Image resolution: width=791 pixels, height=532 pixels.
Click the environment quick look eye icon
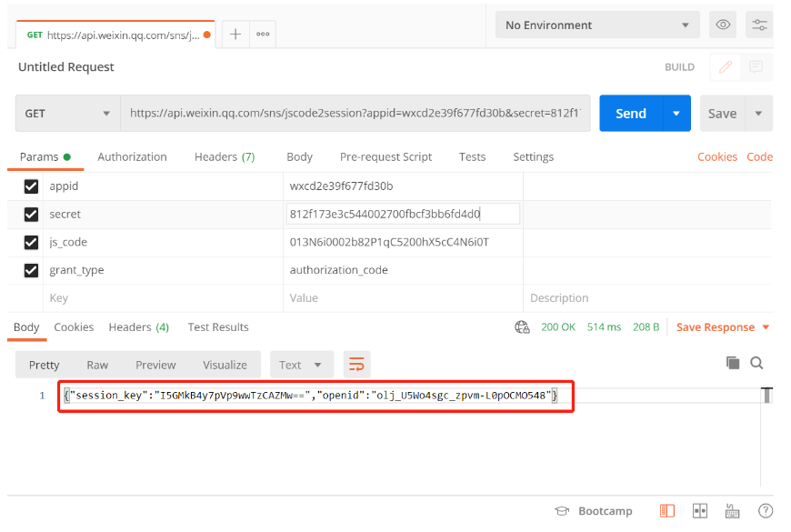click(x=723, y=25)
